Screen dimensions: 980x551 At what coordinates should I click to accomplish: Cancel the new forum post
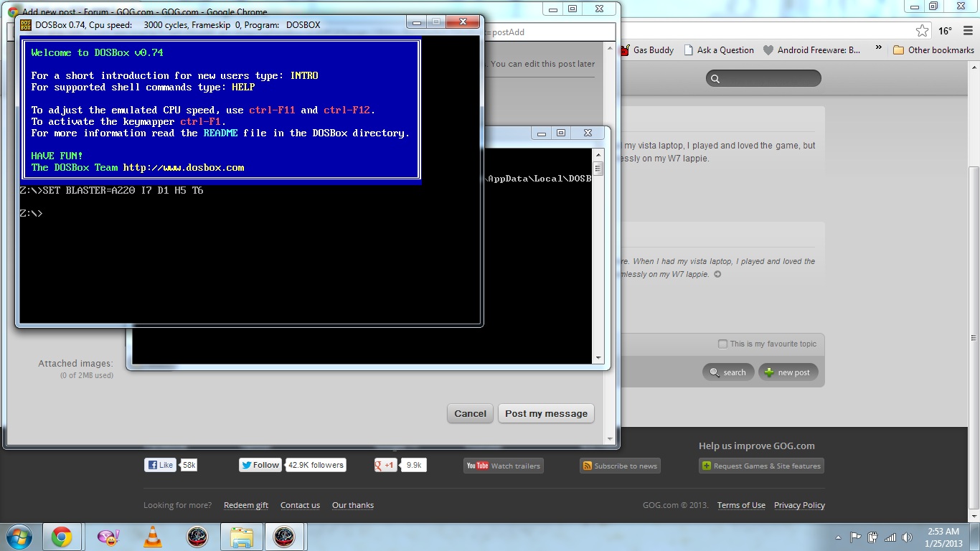click(471, 413)
